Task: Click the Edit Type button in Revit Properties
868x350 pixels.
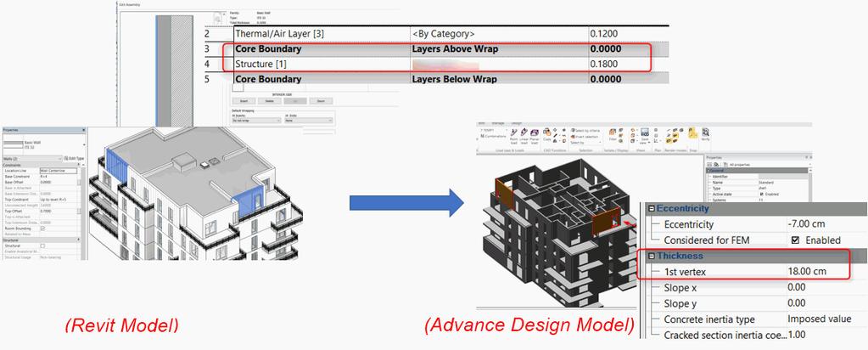Action: 74,159
